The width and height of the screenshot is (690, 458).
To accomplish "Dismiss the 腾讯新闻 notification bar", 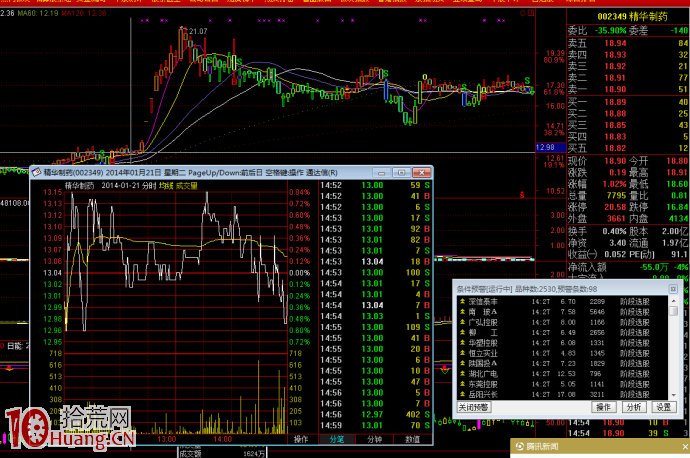I will [685, 447].
